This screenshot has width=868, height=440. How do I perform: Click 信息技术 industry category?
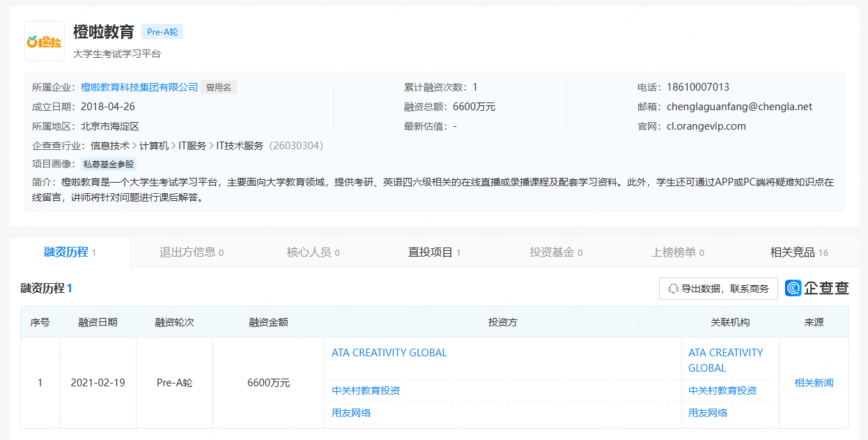[x=110, y=146]
